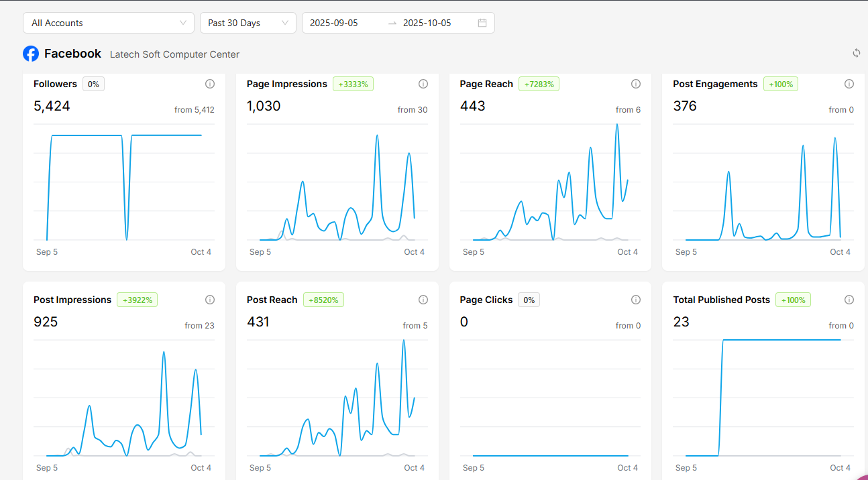Expand the Past 30 Days selector
Image resolution: width=868 pixels, height=480 pixels.
[248, 23]
